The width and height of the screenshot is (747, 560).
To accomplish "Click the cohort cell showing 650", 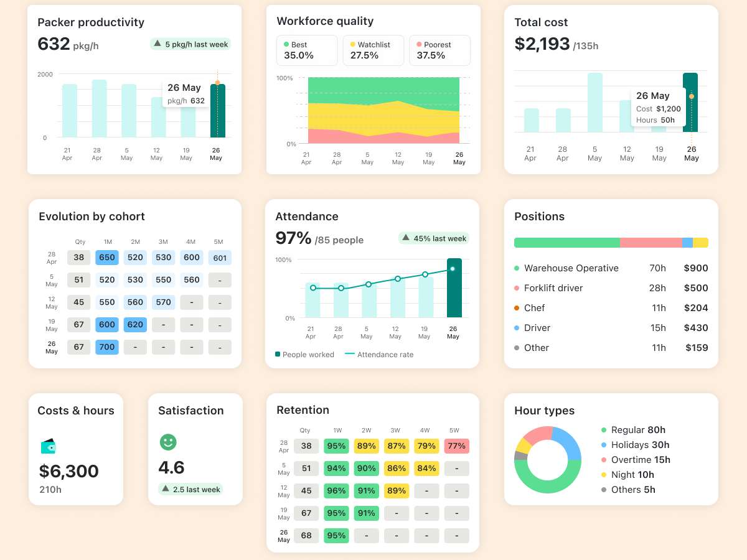I will point(107,258).
